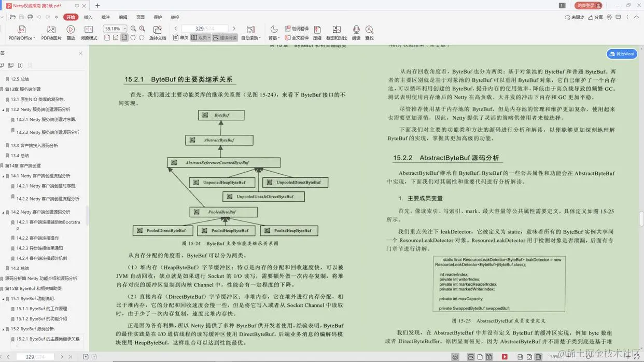
Task: Open bookmark 12.5 总结
Action: pos(20,79)
